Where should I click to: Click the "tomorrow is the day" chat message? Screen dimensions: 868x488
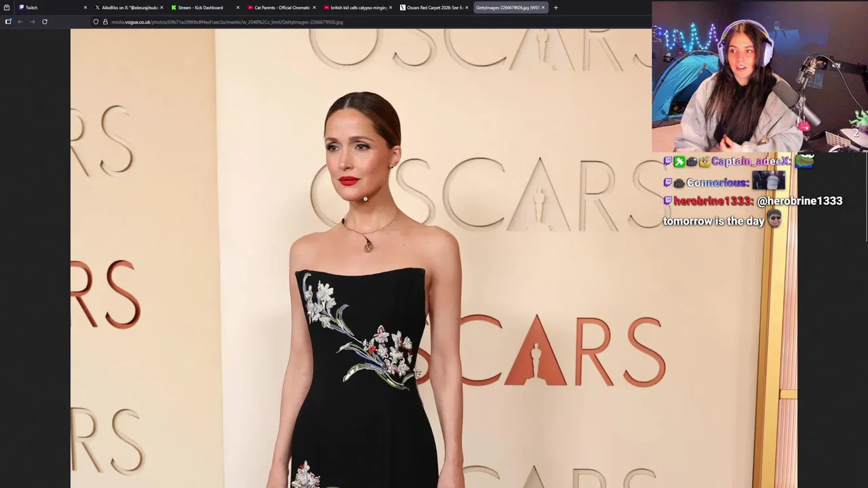[713, 221]
